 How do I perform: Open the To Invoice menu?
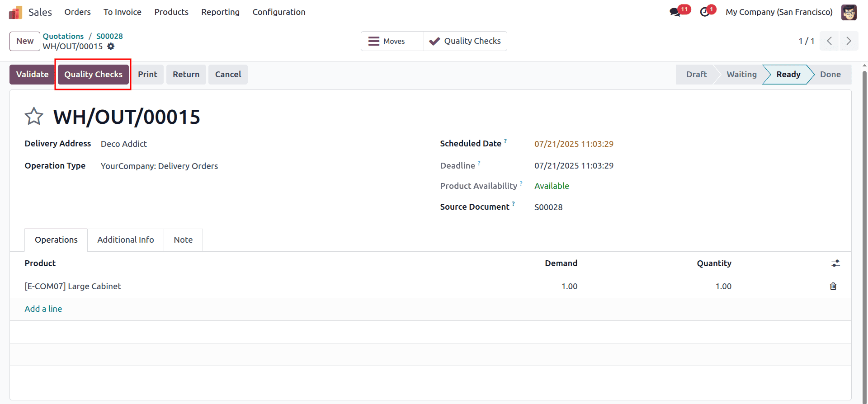pyautogui.click(x=123, y=12)
